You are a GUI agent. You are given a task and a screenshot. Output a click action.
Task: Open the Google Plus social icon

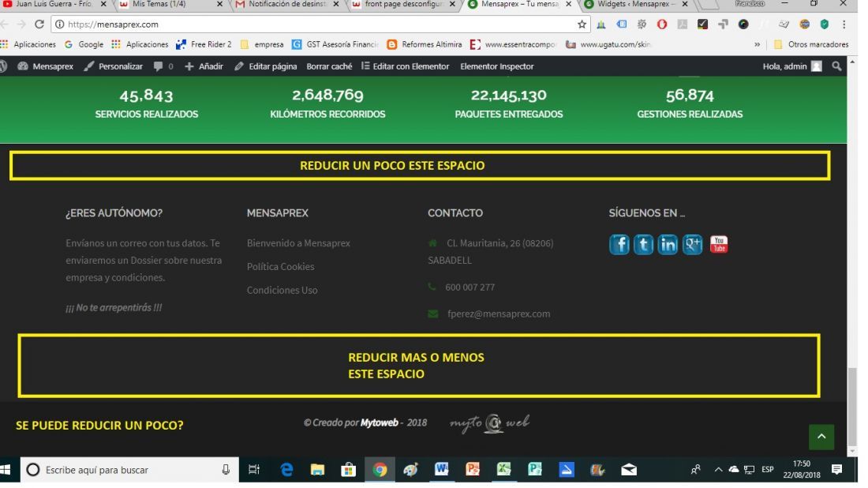692,244
